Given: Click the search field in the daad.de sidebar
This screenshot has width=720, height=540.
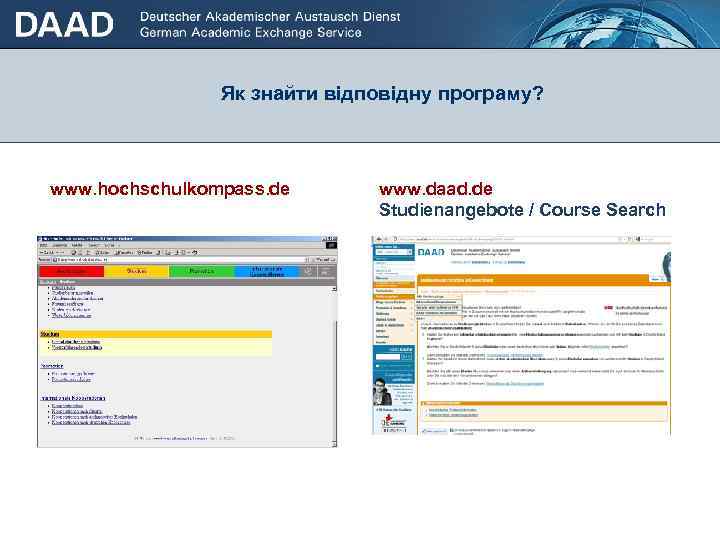Looking at the screenshot, I should coord(388,357).
